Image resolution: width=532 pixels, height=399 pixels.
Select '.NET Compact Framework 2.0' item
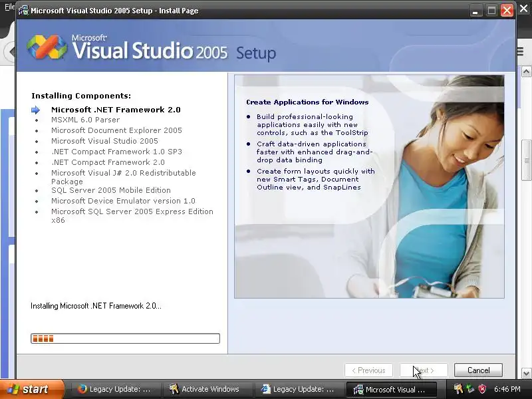pyautogui.click(x=108, y=162)
